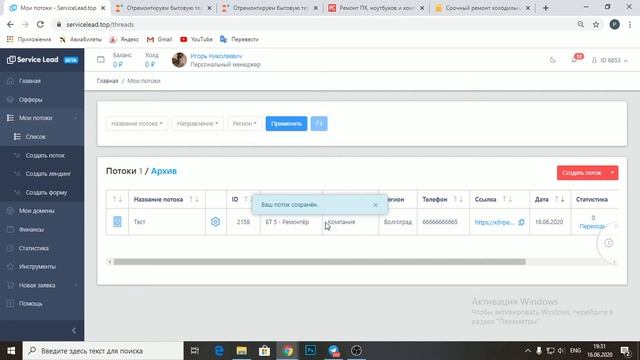Open the Регион filter dropdown
This screenshot has width=640, height=360.
pos(244,123)
